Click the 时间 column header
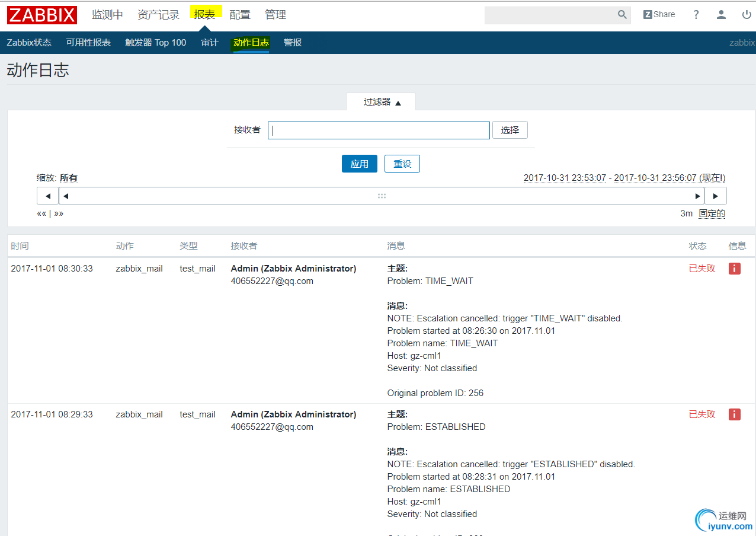Image resolution: width=756 pixels, height=536 pixels. point(20,245)
